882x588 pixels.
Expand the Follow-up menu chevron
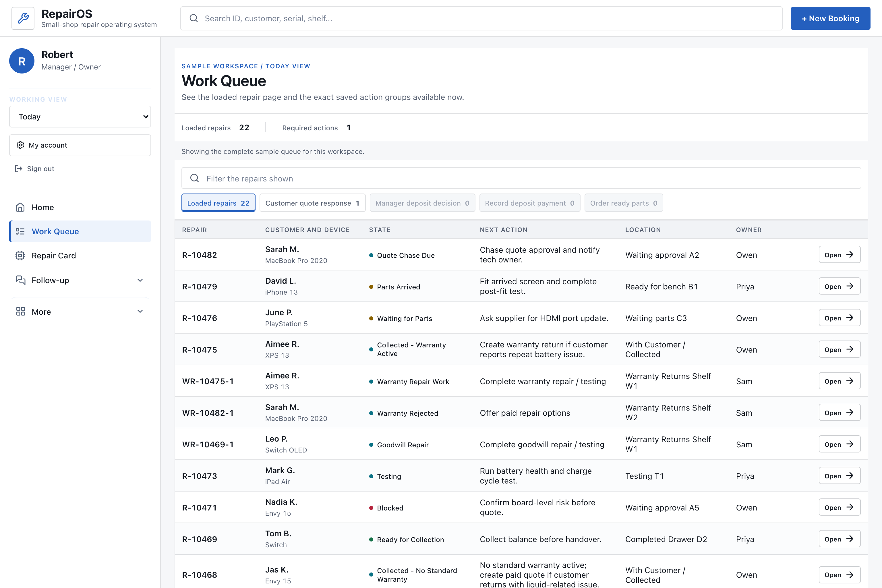point(140,280)
